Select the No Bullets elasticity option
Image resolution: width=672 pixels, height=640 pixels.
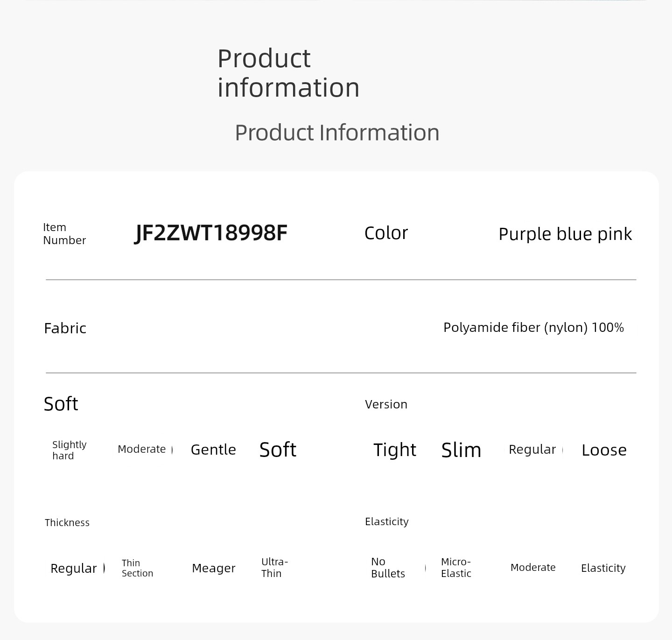(x=388, y=568)
